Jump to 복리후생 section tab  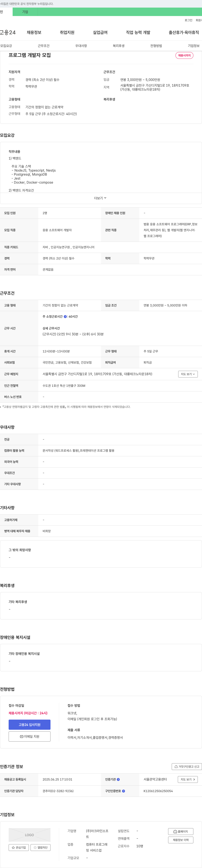[x=119, y=46]
